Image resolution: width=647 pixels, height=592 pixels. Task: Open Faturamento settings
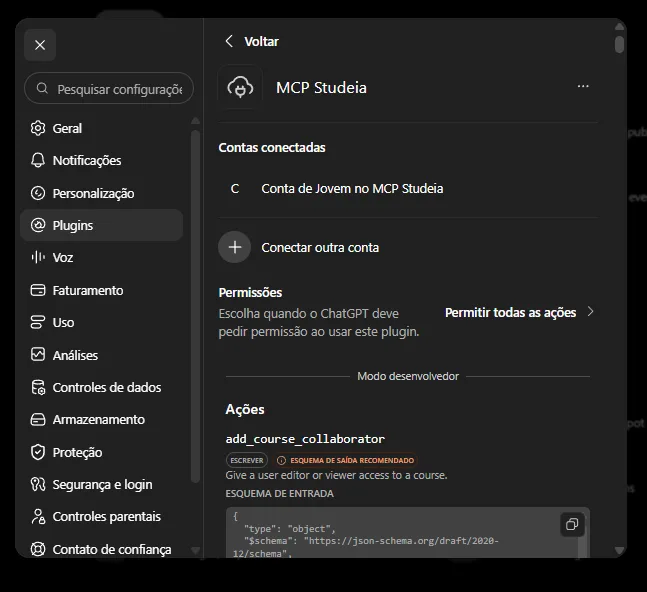102,290
